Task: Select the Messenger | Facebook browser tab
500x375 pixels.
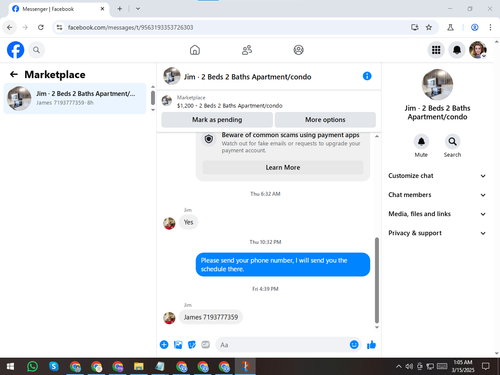Action: 58,9
